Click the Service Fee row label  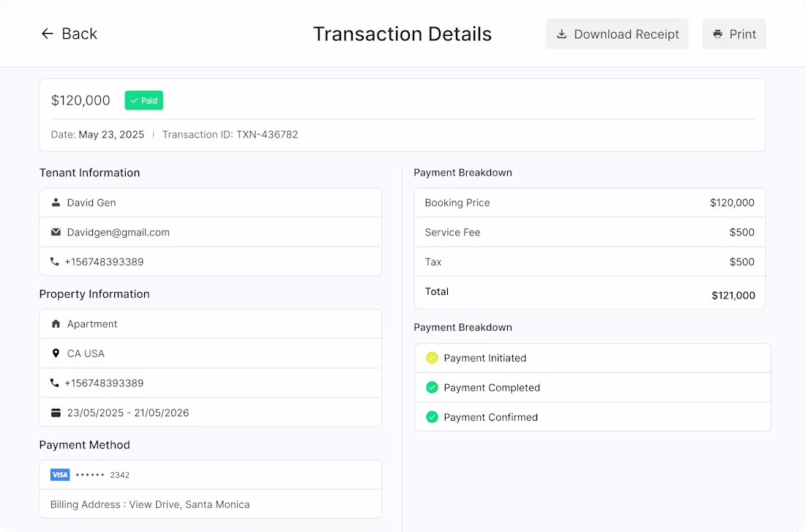click(x=453, y=233)
